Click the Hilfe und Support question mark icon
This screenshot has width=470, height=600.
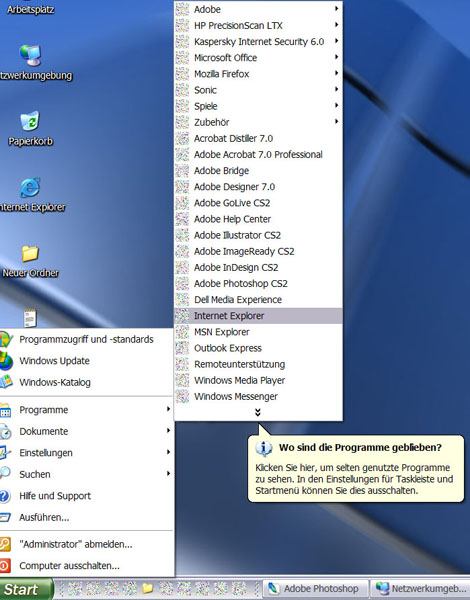pos(5,496)
